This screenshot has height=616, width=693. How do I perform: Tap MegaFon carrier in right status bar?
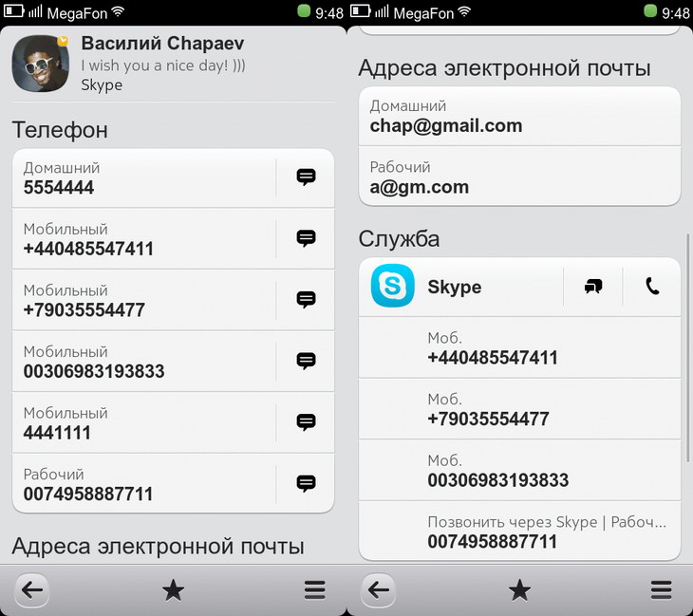423,13
